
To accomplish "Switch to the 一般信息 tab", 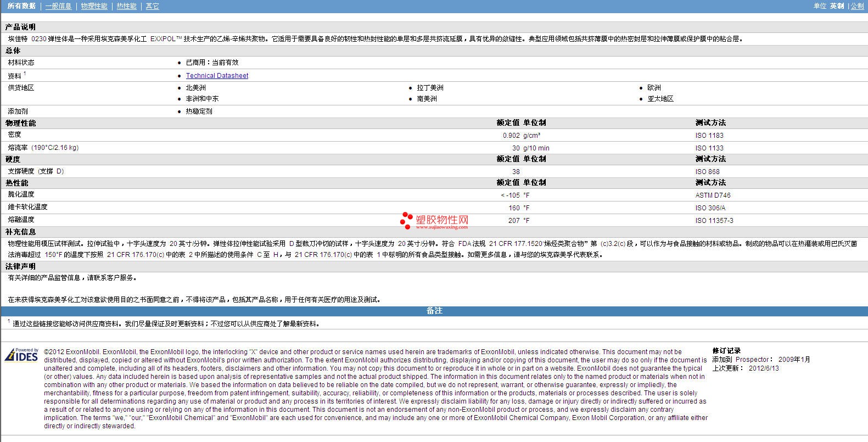I will point(58,6).
